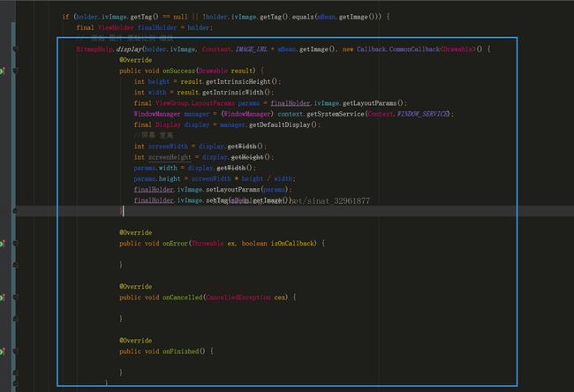This screenshot has height=392, width=574.
Task: Click 'getIntrinsicWidth' in the width line
Action: pos(233,92)
